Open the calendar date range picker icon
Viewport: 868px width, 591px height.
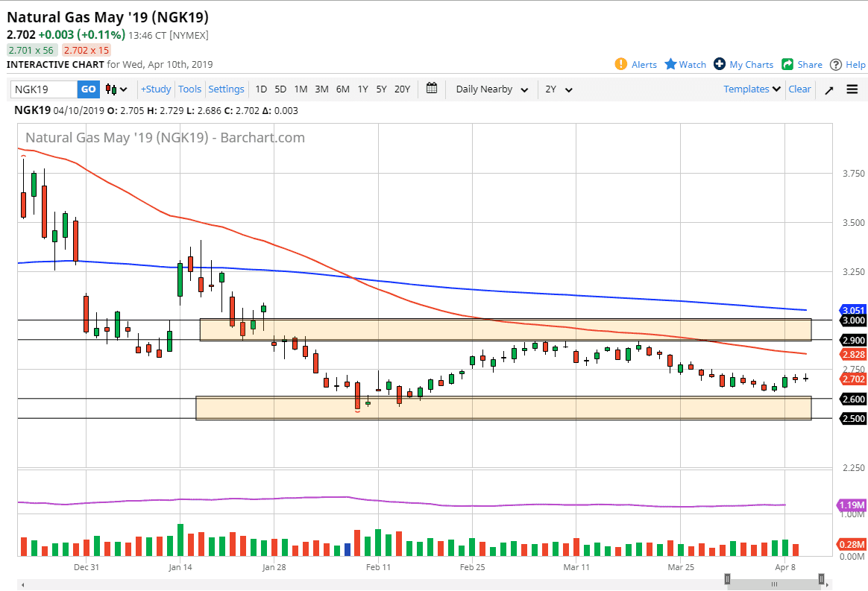coord(432,88)
